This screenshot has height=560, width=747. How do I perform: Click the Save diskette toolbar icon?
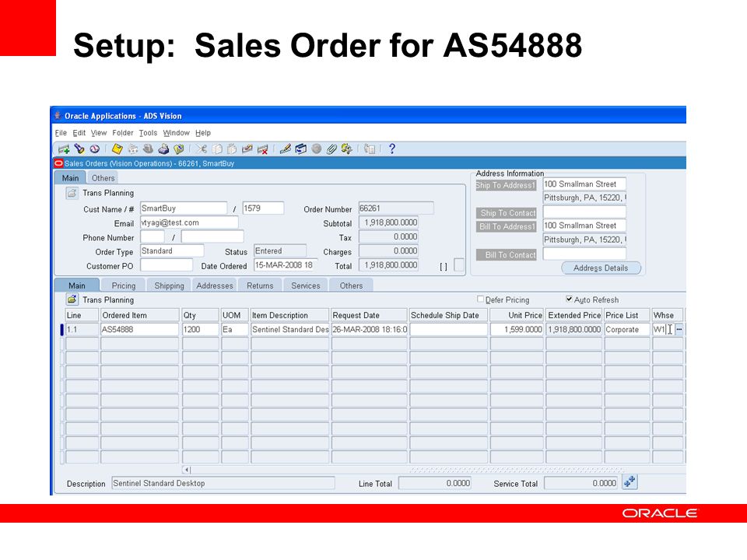point(117,149)
